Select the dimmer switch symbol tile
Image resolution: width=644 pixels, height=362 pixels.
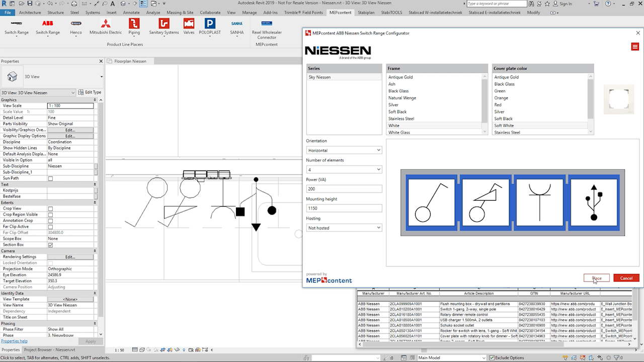[486, 203]
